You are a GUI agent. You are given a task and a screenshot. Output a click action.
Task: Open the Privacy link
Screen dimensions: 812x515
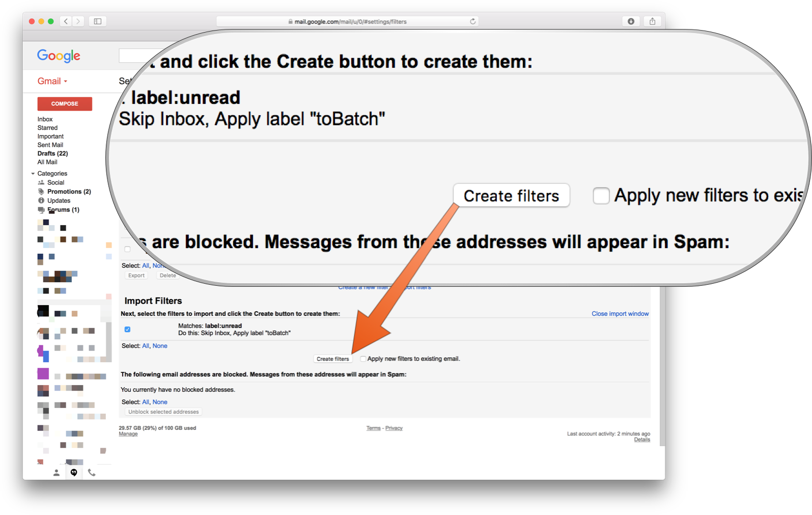(x=394, y=428)
